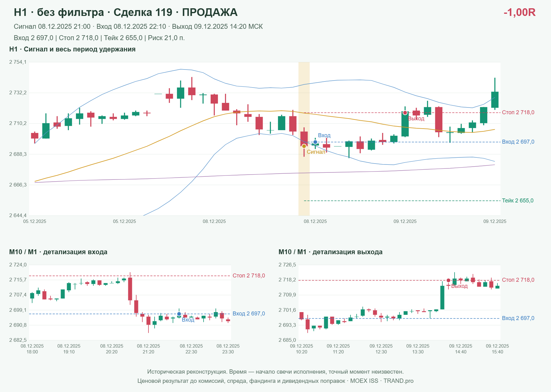Click the blue Вход marker on H1 chart

(315, 142)
